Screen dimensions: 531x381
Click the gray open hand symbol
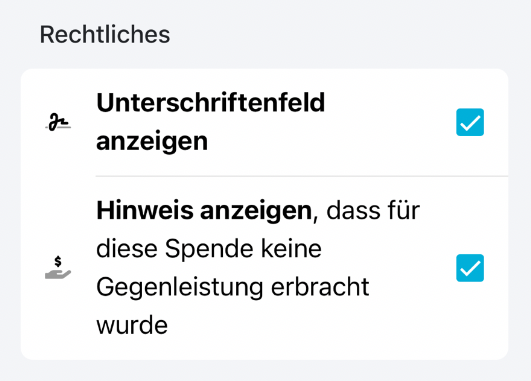(58, 274)
